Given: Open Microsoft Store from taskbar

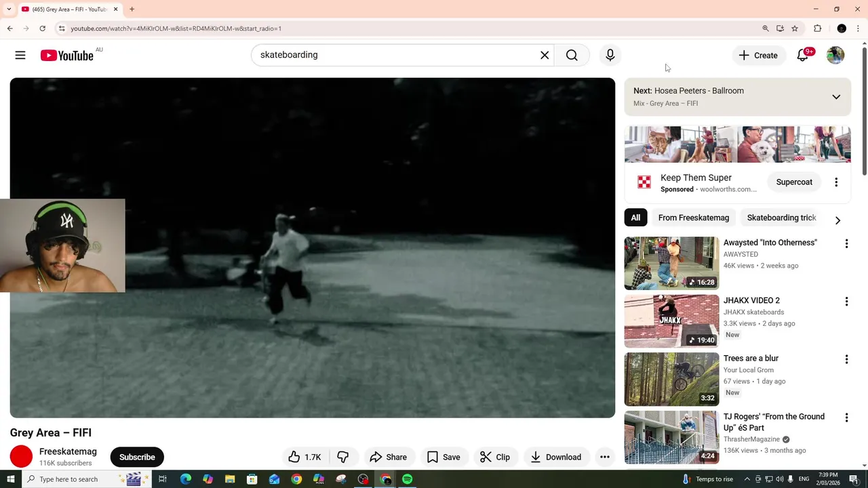Looking at the screenshot, I should pos(252,479).
